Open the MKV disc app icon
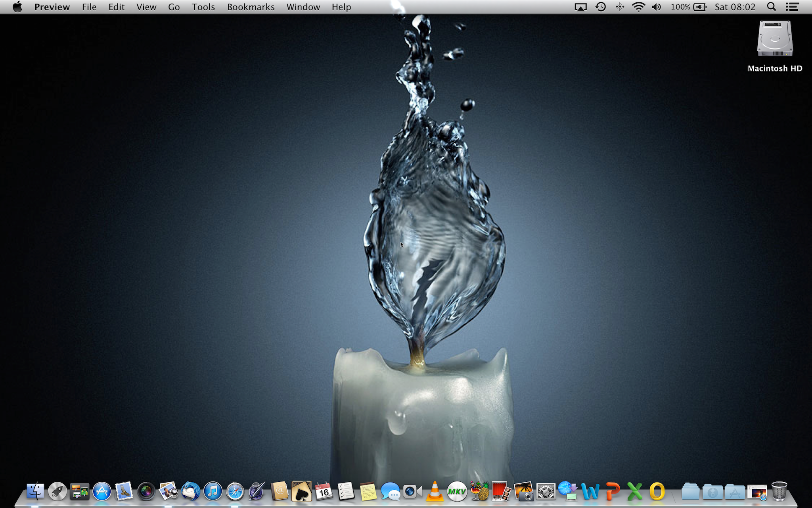 tap(457, 491)
